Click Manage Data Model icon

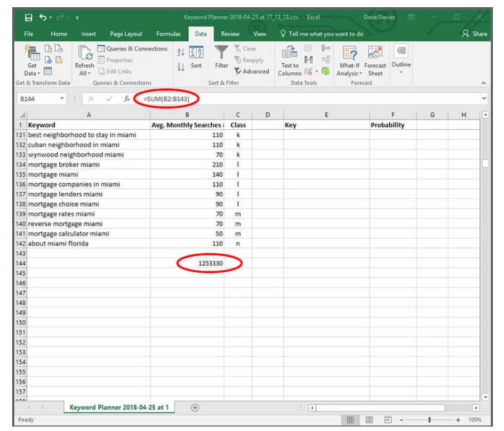click(326, 71)
